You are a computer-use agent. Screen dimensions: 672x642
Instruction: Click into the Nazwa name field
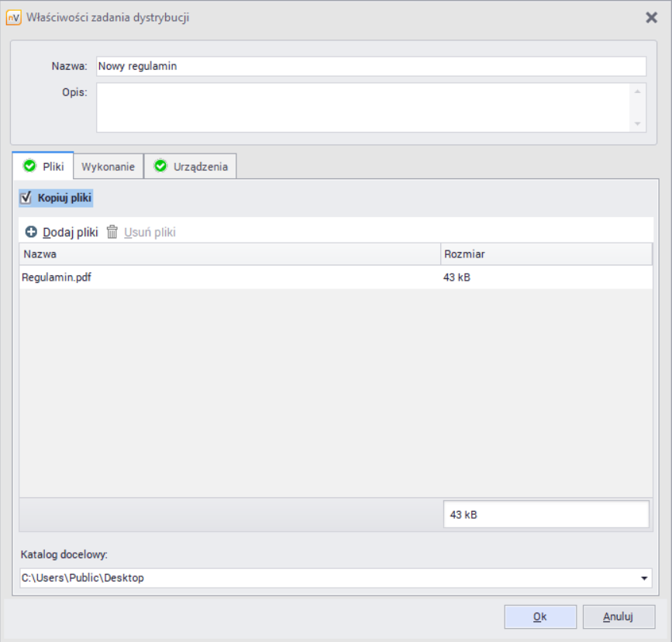[370, 67]
